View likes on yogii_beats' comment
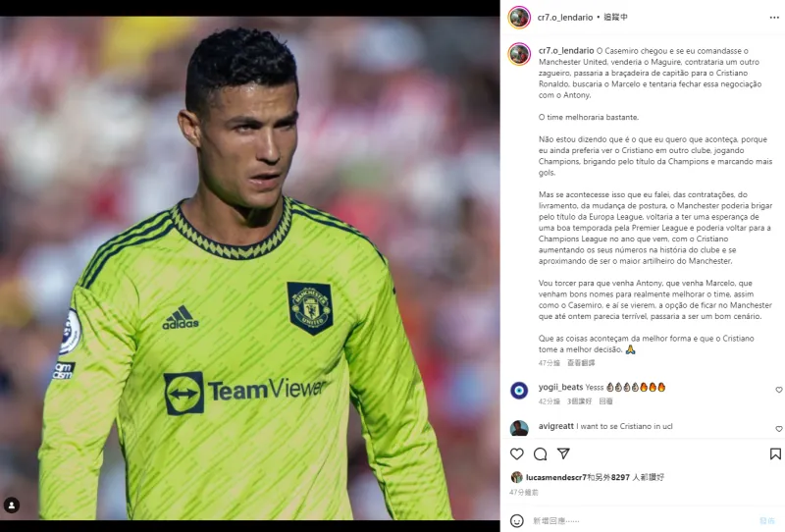 point(579,401)
